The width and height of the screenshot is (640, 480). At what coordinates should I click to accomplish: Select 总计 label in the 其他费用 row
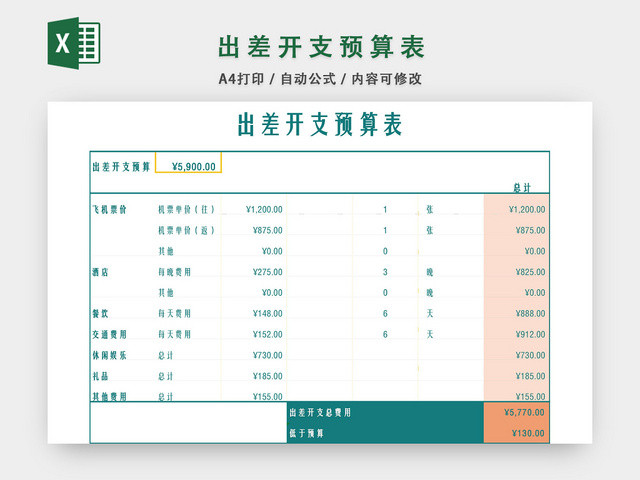pos(166,396)
